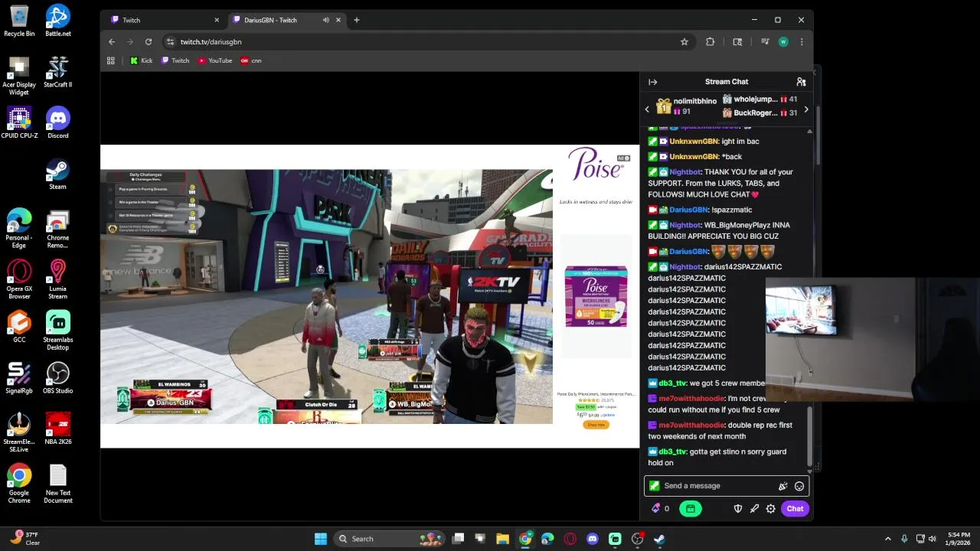Screen dimensions: 980x551
Task: Click UnknxwnGBN username on 'ight im bac'
Action: pos(694,142)
